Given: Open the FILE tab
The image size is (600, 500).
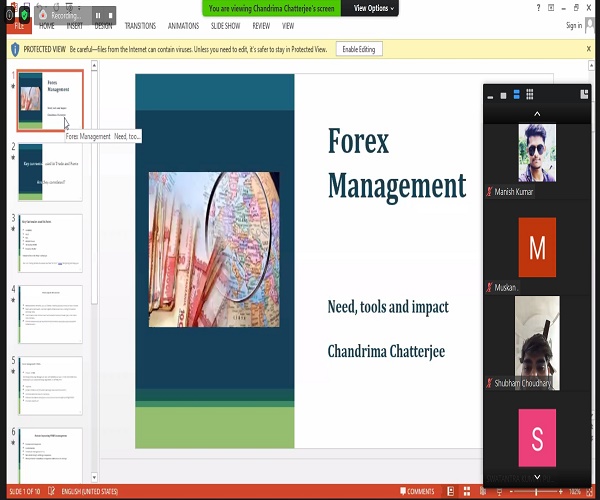Looking at the screenshot, I should click(19, 26).
